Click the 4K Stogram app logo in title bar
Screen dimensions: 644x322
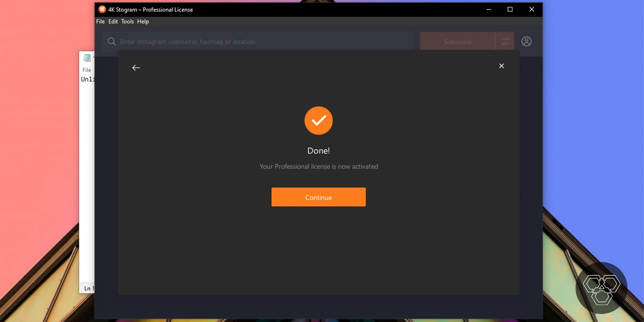pyautogui.click(x=102, y=9)
